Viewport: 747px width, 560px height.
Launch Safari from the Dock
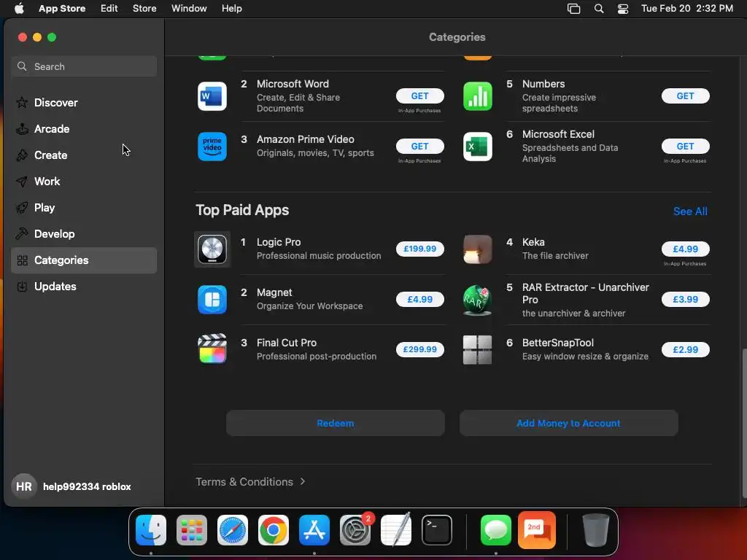(233, 530)
